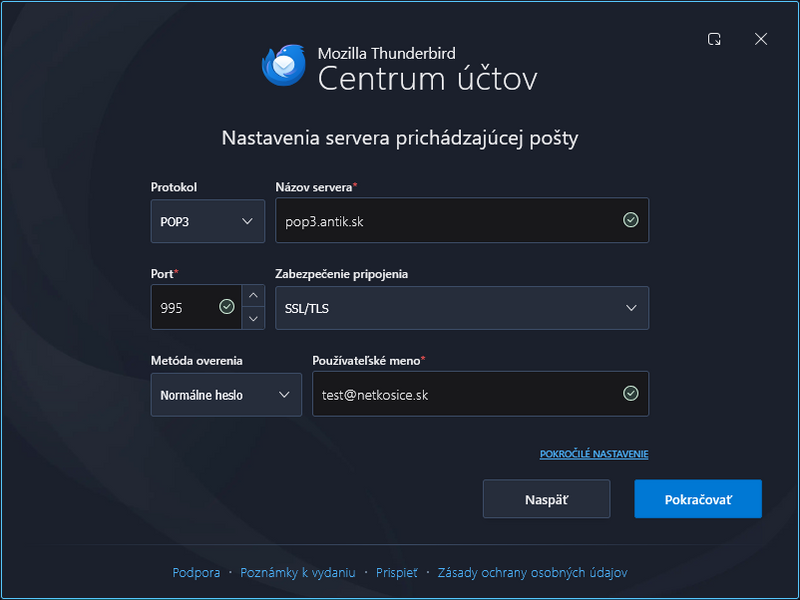Click the Pokračovať button
This screenshot has height=600, width=800.
[698, 499]
